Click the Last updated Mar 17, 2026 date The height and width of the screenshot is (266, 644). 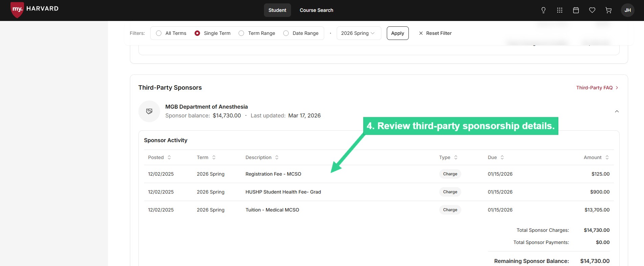pyautogui.click(x=304, y=115)
